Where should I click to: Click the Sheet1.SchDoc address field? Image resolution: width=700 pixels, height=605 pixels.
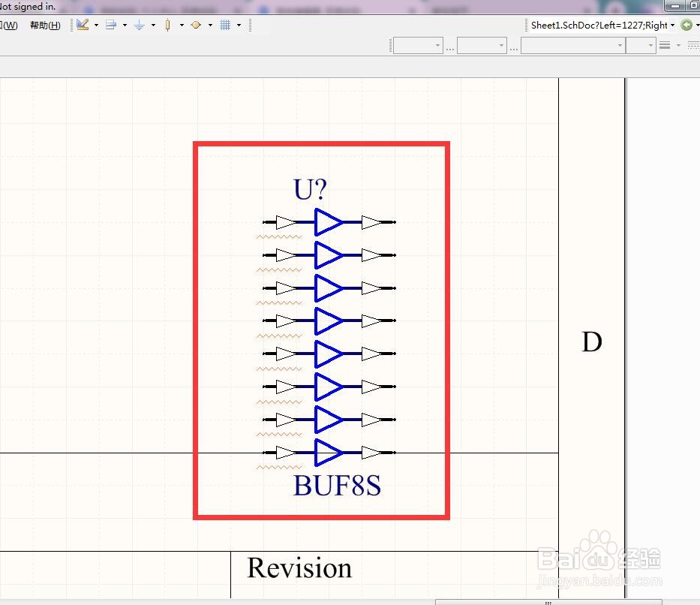599,25
